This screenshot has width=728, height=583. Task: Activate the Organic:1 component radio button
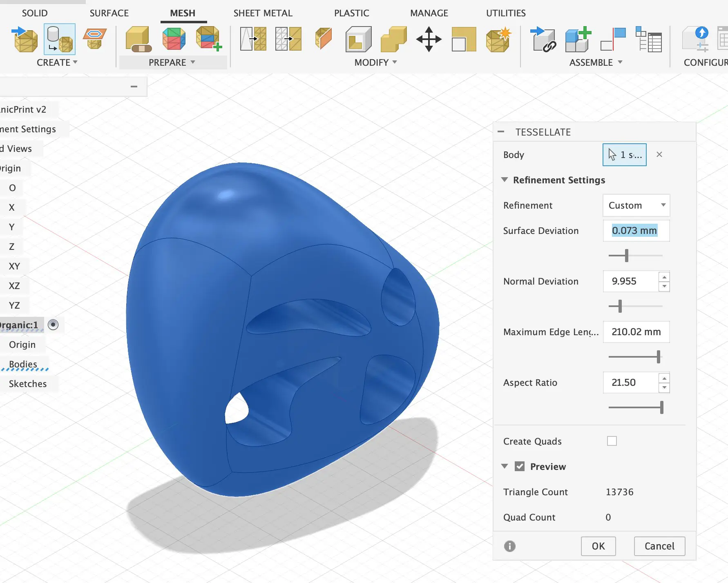coord(53,325)
